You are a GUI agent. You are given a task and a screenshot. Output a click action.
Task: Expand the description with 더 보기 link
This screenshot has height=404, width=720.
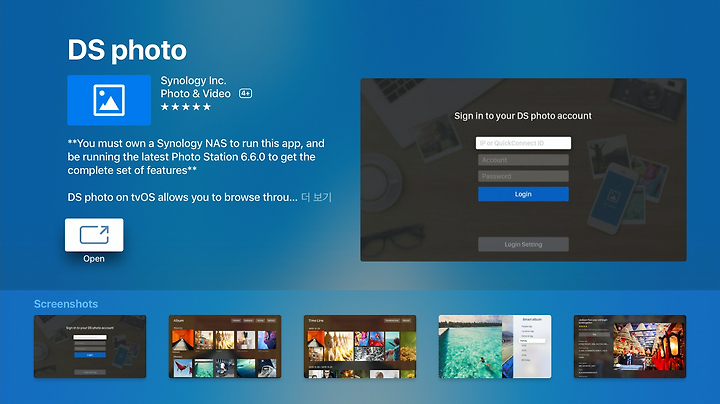[316, 197]
